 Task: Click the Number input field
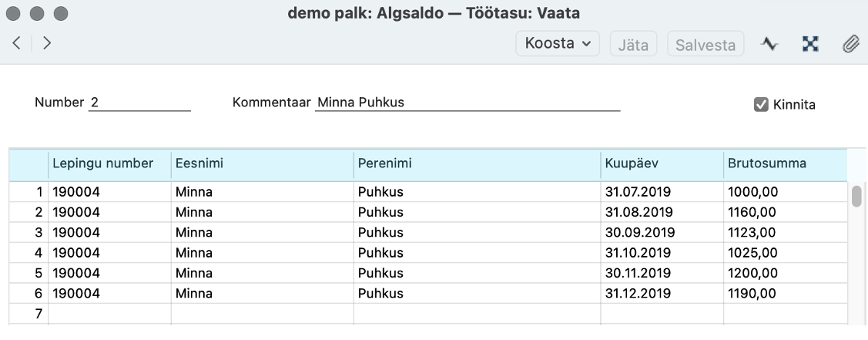[x=139, y=103]
